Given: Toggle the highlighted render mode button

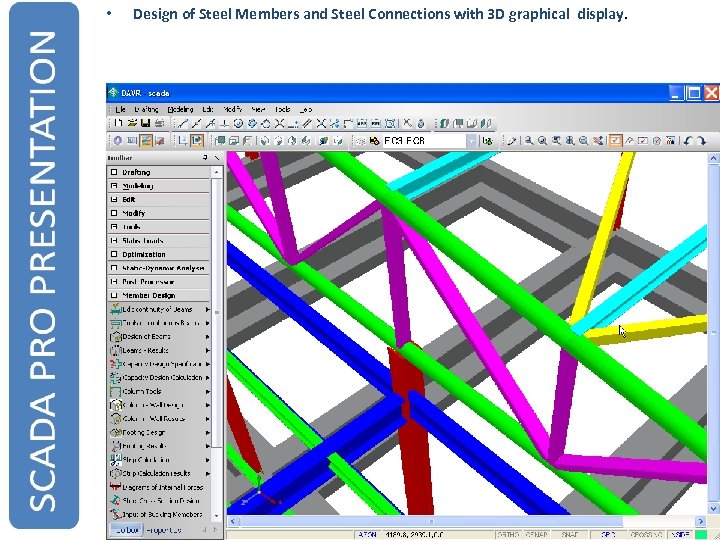Looking at the screenshot, I should pyautogui.click(x=146, y=141).
